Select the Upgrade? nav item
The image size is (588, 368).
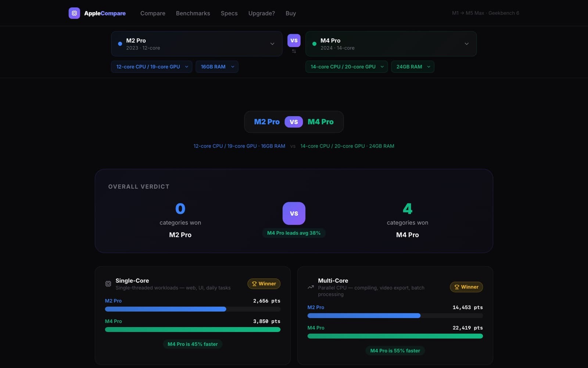click(x=262, y=13)
